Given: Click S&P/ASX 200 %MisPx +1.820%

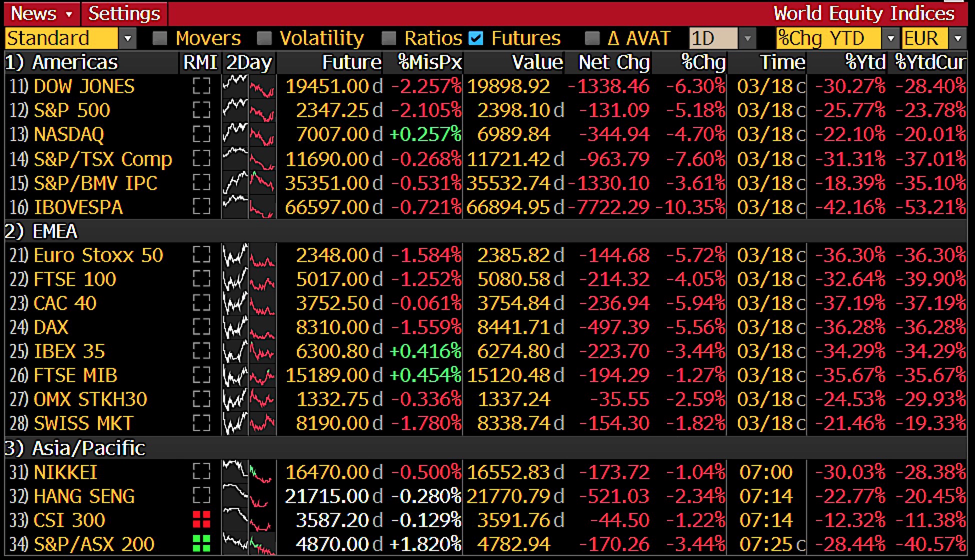Looking at the screenshot, I should coord(425,544).
